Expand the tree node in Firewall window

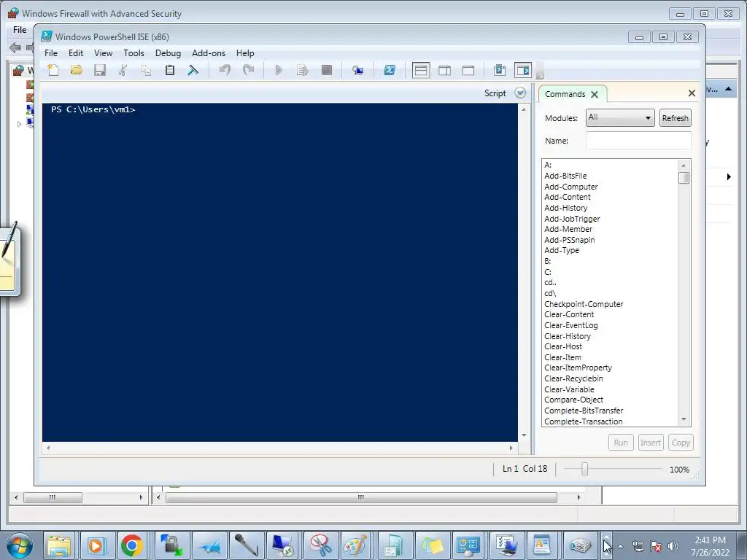tap(19, 124)
